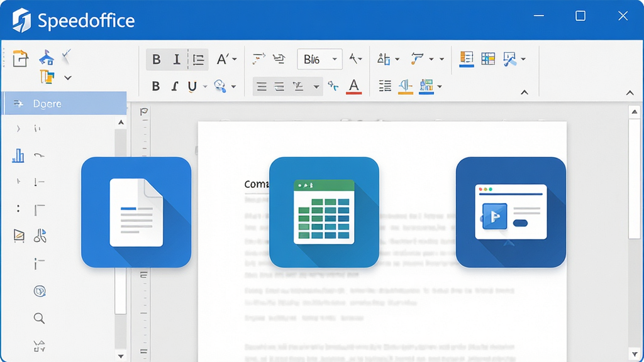
Task: Click the orange-underlined column split icon
Action: [x=406, y=87]
